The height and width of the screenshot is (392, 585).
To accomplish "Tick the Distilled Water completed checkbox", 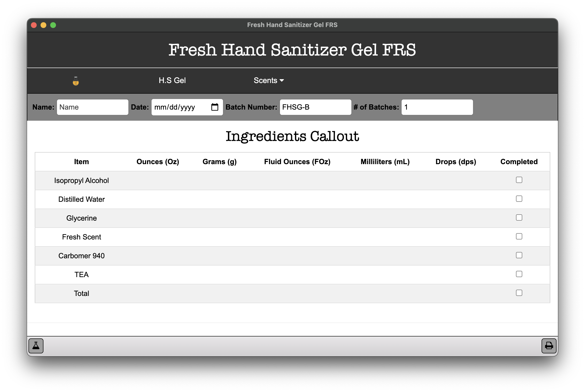I will click(519, 199).
